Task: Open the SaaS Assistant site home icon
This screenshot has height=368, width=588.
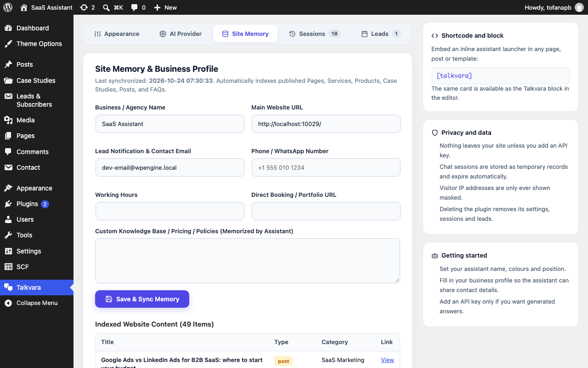Action: (24, 7)
